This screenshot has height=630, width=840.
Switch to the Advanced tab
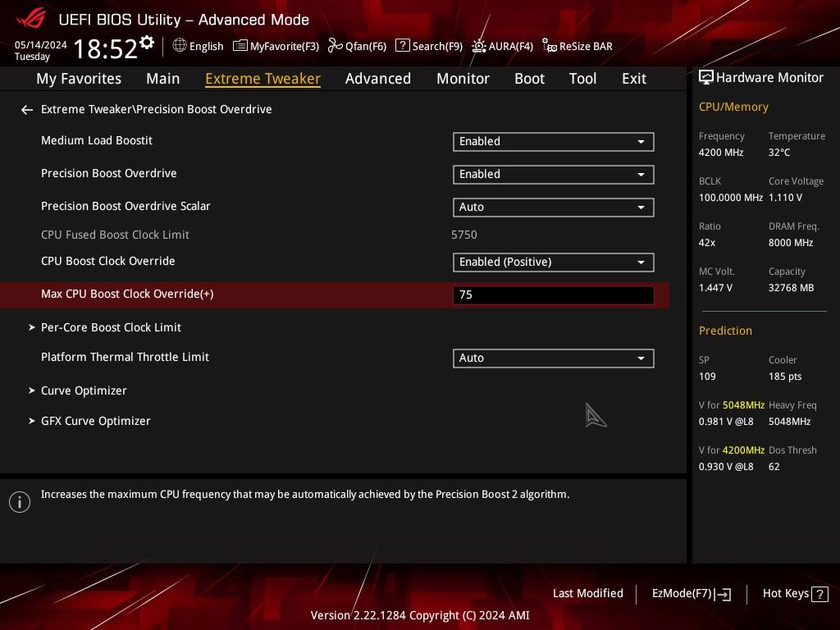pyautogui.click(x=378, y=79)
